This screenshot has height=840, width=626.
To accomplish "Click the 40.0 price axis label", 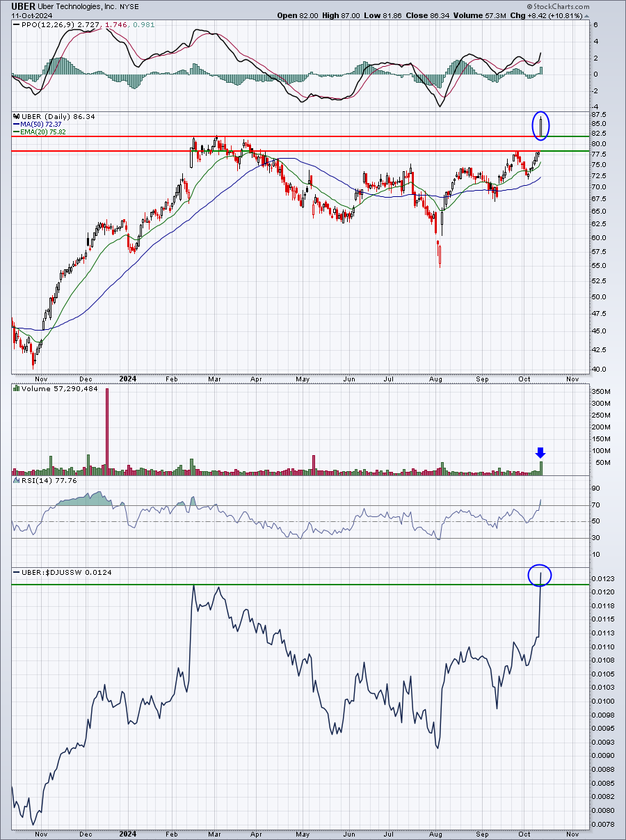I will tap(599, 370).
